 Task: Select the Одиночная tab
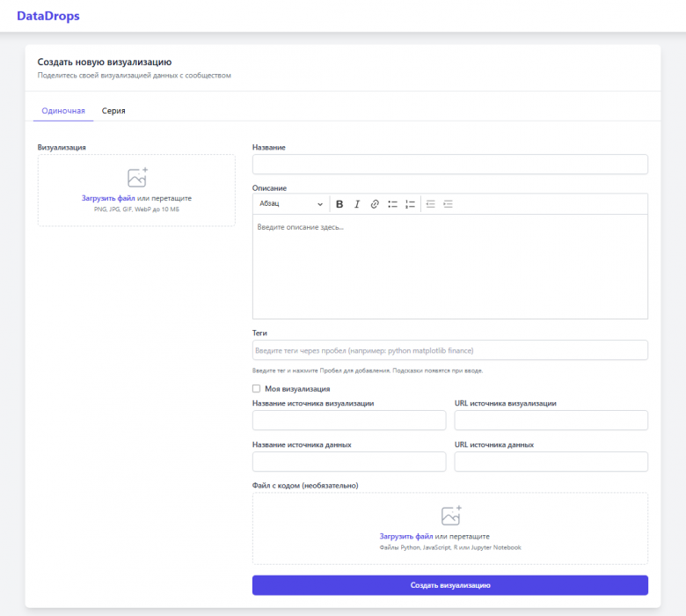pos(63,111)
